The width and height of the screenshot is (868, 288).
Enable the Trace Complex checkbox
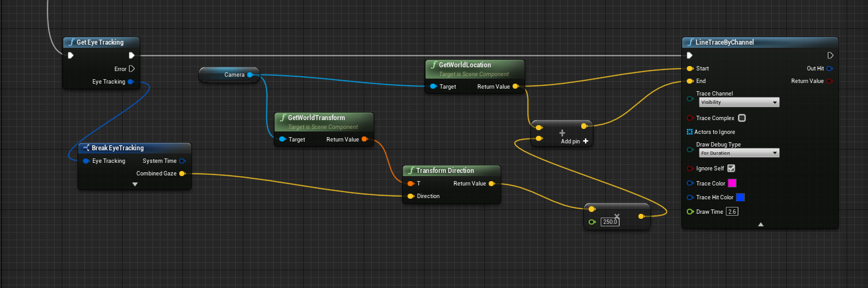point(742,118)
